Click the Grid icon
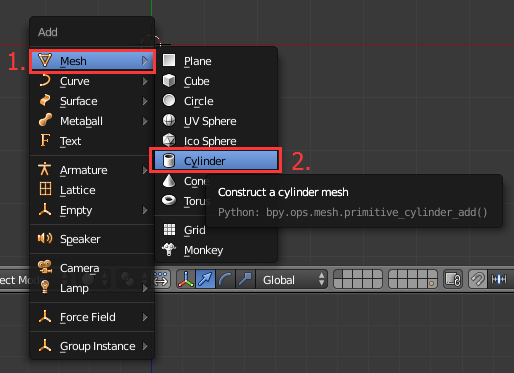Viewport: 514px width, 373px height. [169, 229]
